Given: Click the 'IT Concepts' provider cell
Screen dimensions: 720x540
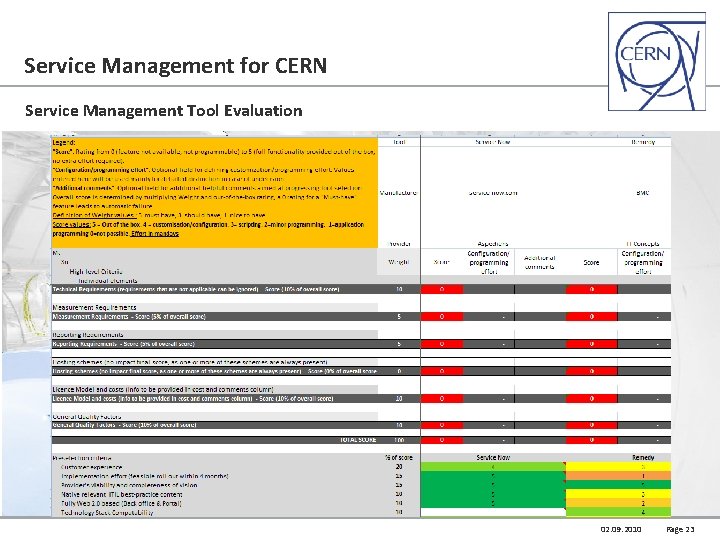Looking at the screenshot, I should point(643,244).
